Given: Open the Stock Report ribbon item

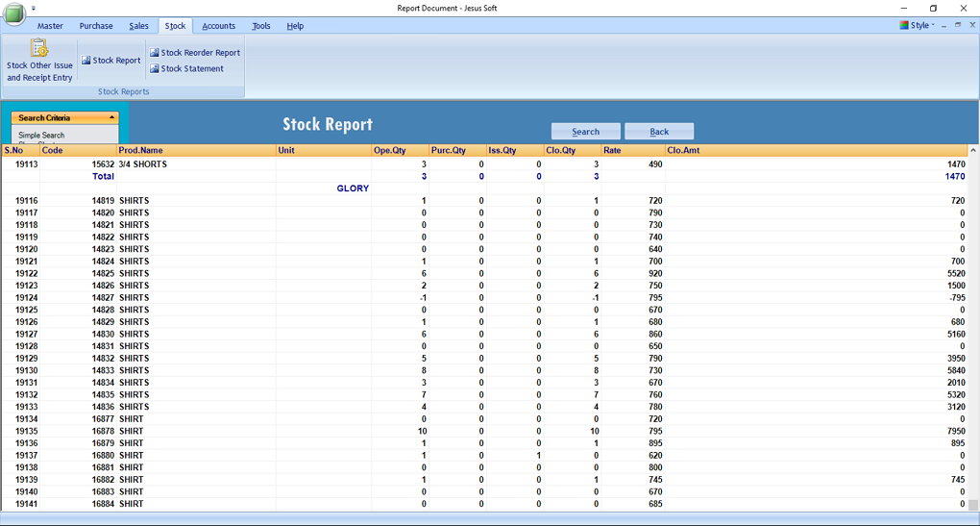Looking at the screenshot, I should [111, 61].
